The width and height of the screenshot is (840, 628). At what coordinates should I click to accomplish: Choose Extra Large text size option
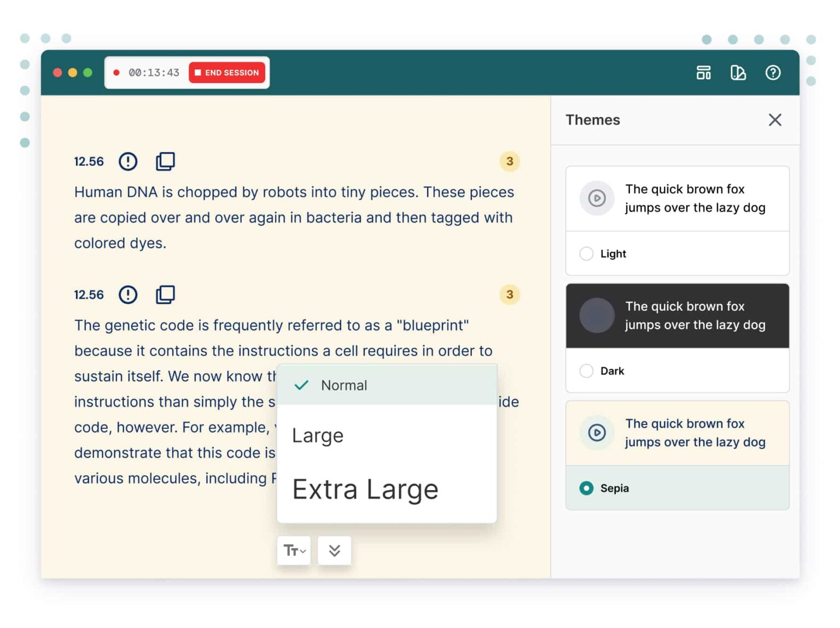[x=365, y=489]
